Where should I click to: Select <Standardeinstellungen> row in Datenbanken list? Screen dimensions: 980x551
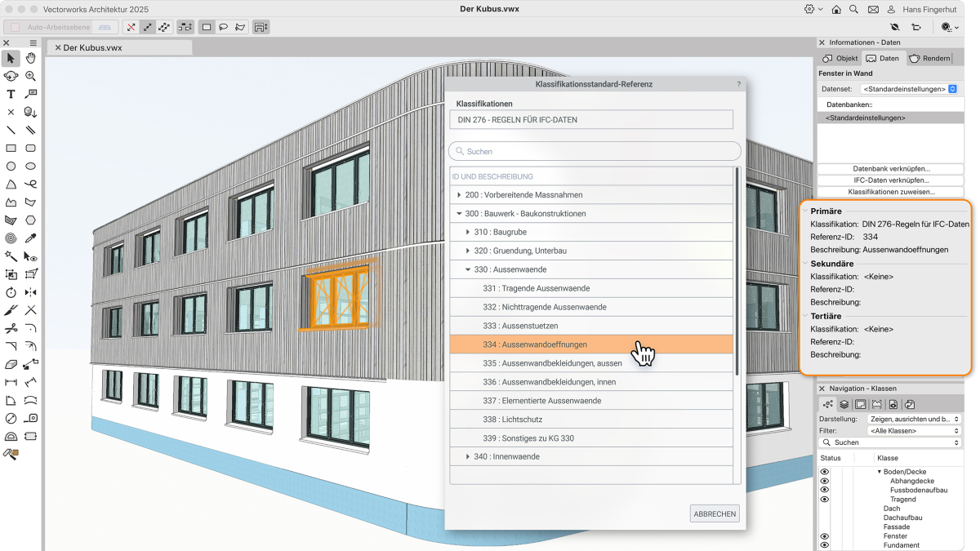pyautogui.click(x=891, y=118)
